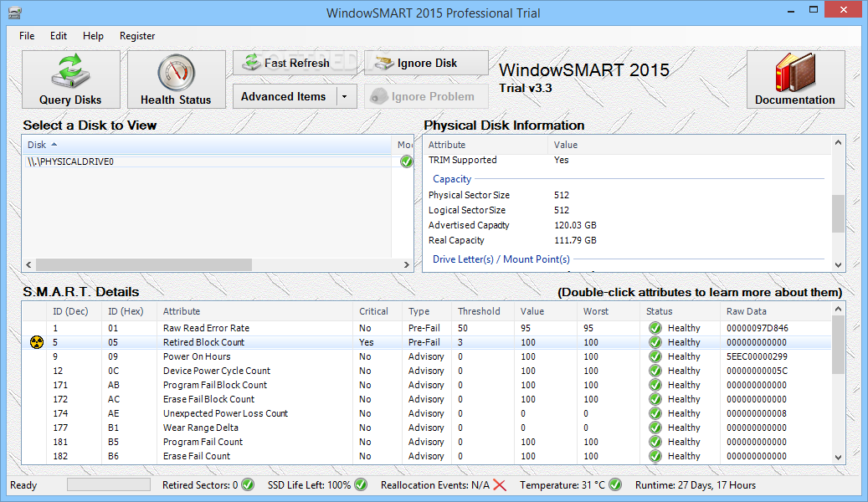Viewport: 868px width, 502px height.
Task: Click the green check icon beside PHYSICALDRIVE0
Action: pos(406,161)
